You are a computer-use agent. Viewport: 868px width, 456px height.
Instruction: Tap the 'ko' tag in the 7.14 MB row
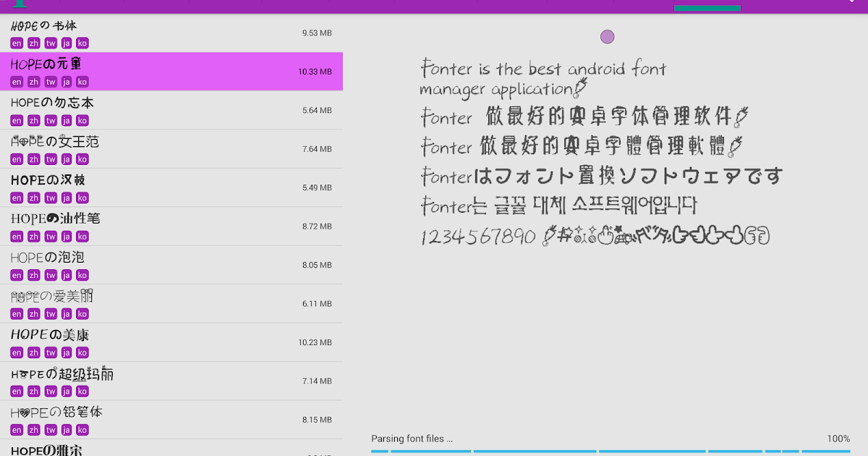(82, 392)
